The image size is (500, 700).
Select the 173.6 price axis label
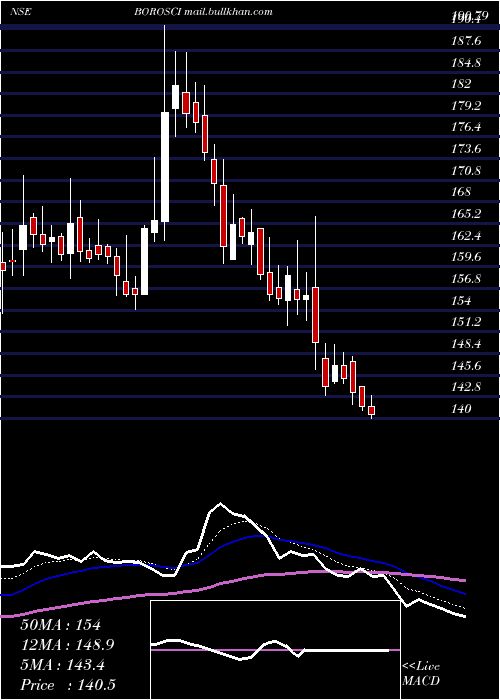coord(466,149)
